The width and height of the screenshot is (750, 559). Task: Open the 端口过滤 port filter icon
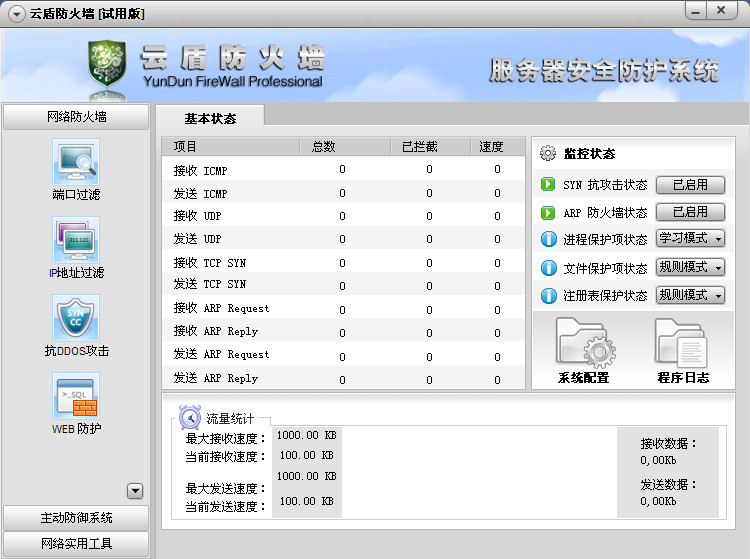click(76, 162)
